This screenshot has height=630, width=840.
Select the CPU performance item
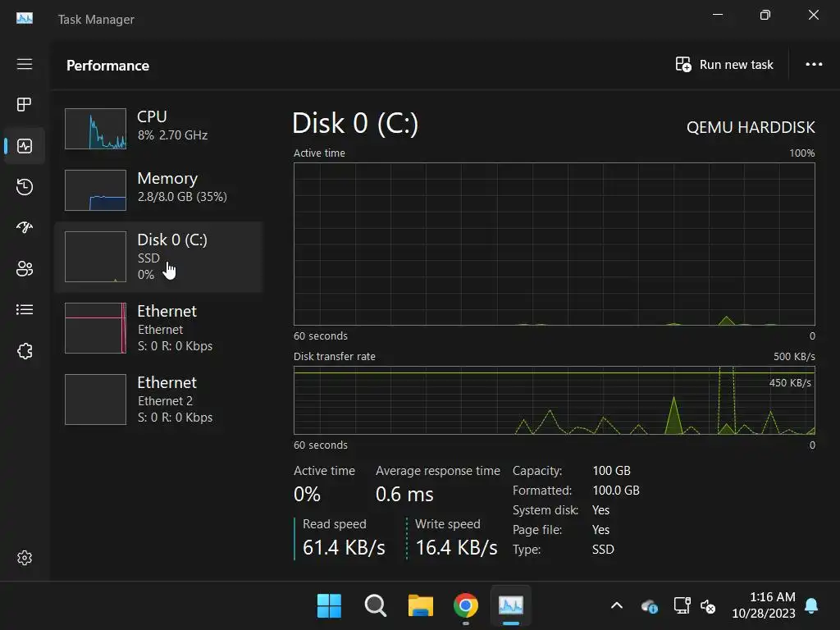(157, 129)
